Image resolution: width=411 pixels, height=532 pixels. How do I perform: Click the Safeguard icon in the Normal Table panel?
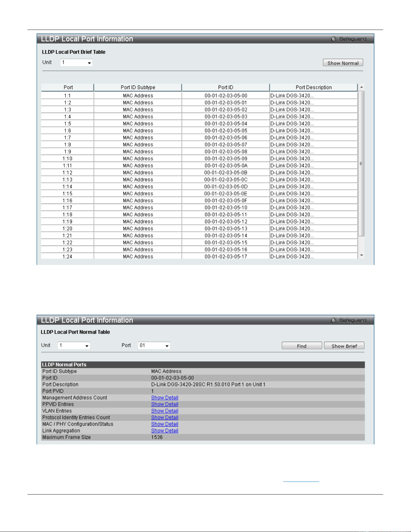click(x=333, y=320)
